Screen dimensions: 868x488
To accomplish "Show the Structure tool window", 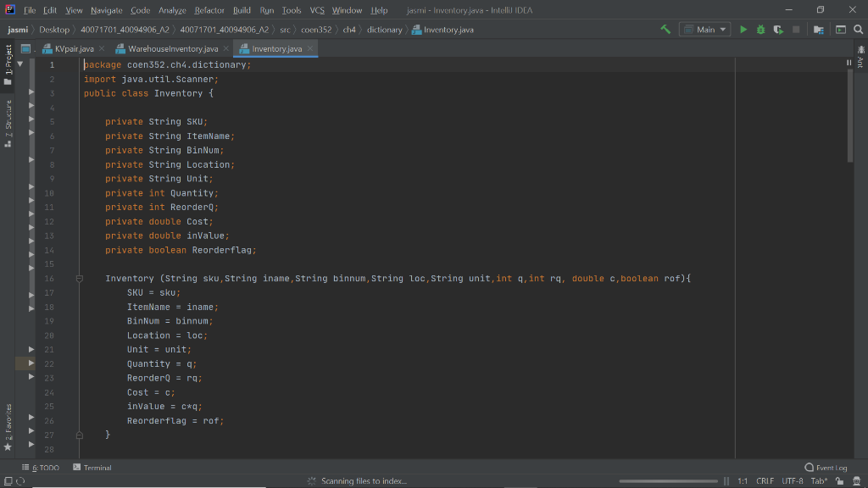I will click(8, 124).
